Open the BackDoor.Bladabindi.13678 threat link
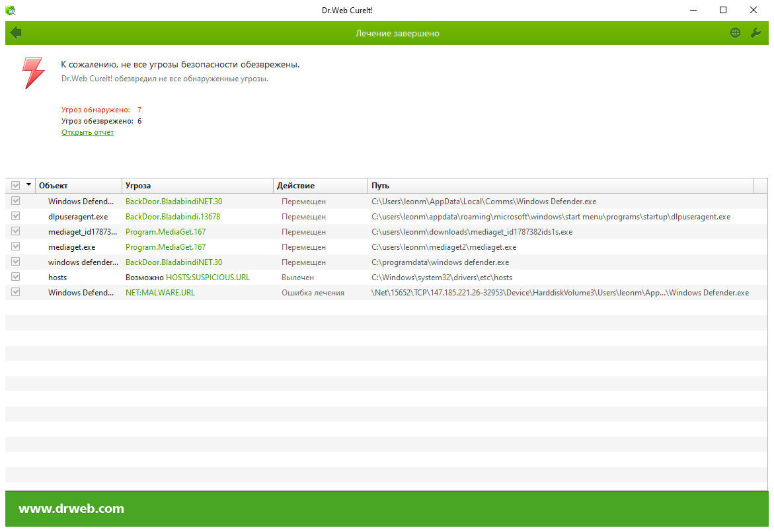Viewport: 774px width, 532px height. (x=173, y=217)
